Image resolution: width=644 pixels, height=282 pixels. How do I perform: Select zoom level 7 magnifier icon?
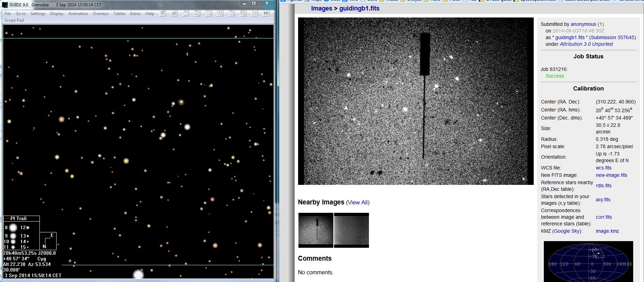(231, 13)
